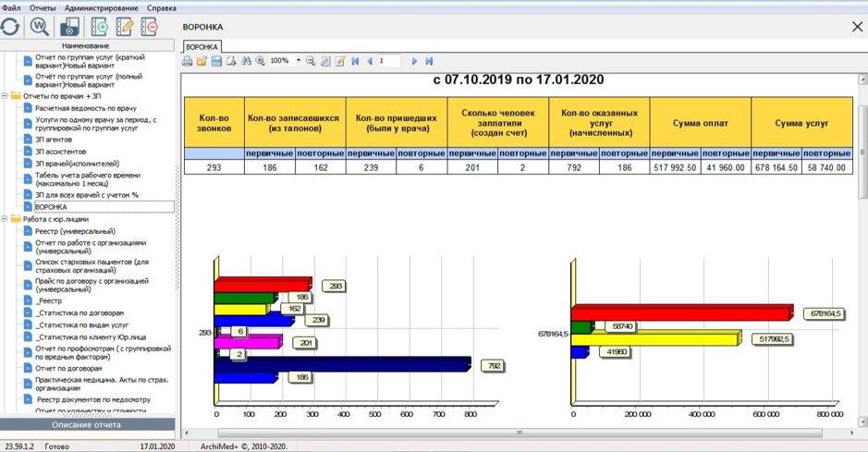Click the refresh arrows icon in main toolbar
The image size is (868, 452).
click(x=10, y=27)
